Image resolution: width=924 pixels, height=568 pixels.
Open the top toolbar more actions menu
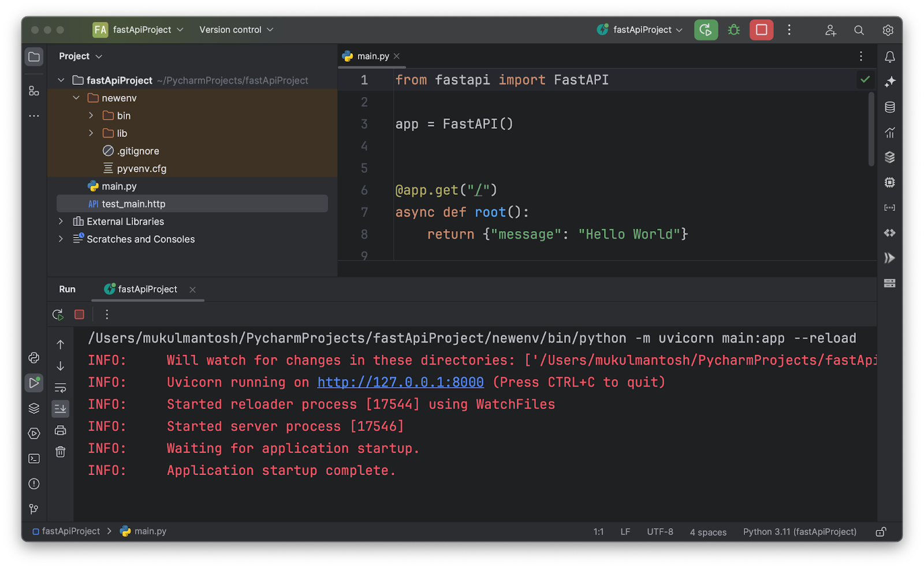click(x=789, y=30)
